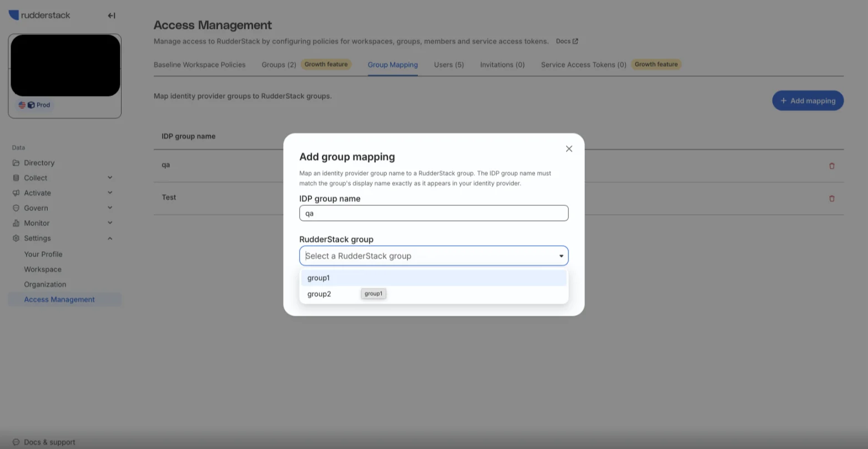
Task: Click the Select a RudderStack group field
Action: coord(434,256)
